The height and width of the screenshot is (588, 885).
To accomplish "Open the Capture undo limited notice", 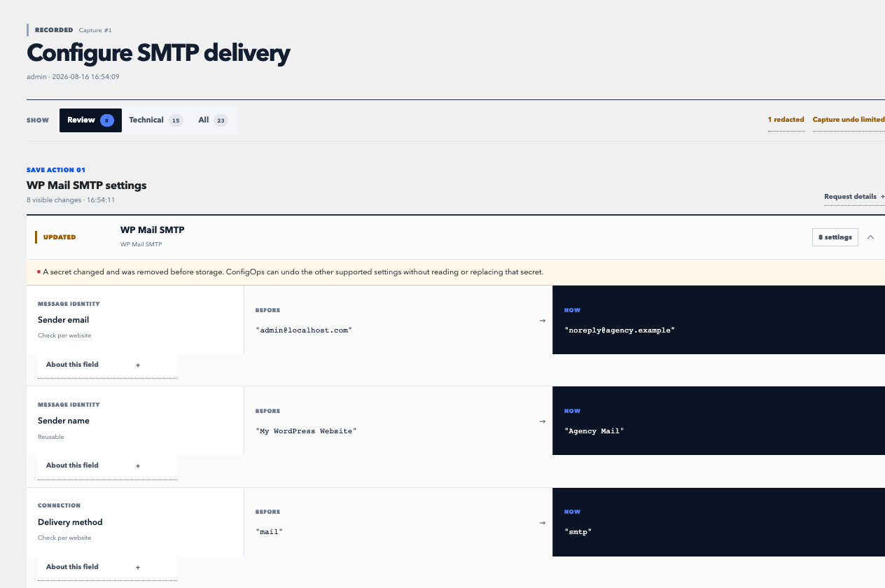I will pyautogui.click(x=849, y=120).
